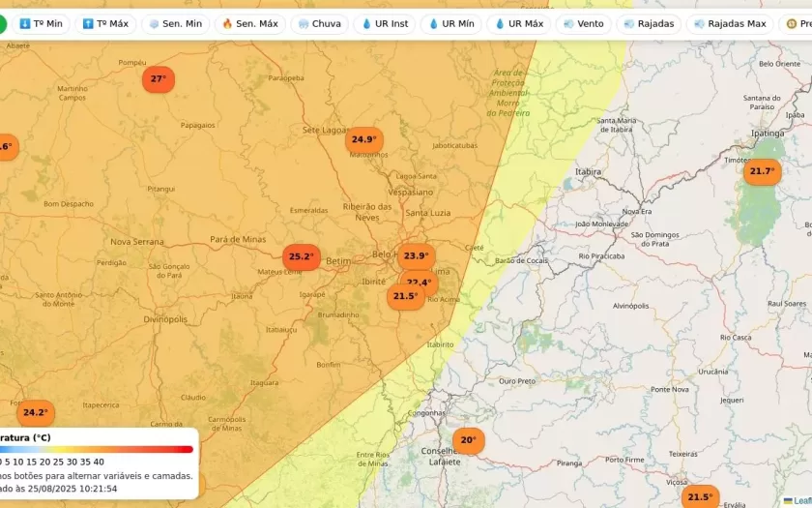Viewport: 812px width, 508px height.
Task: Show the Rajadas Max layer
Action: tap(730, 24)
